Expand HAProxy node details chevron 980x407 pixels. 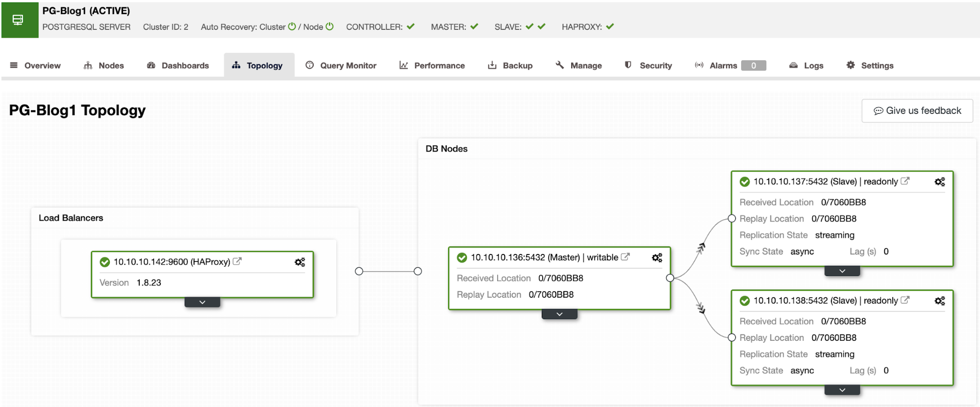tap(202, 303)
